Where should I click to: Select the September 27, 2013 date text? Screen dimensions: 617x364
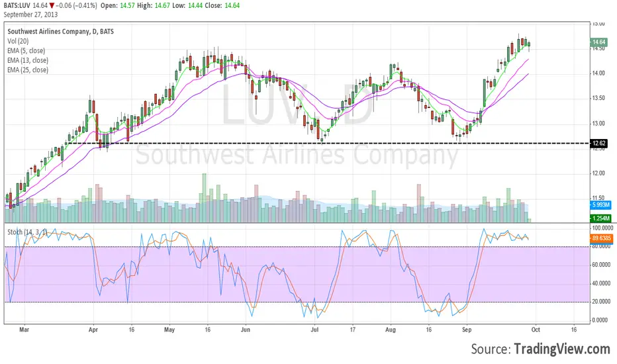(x=30, y=15)
